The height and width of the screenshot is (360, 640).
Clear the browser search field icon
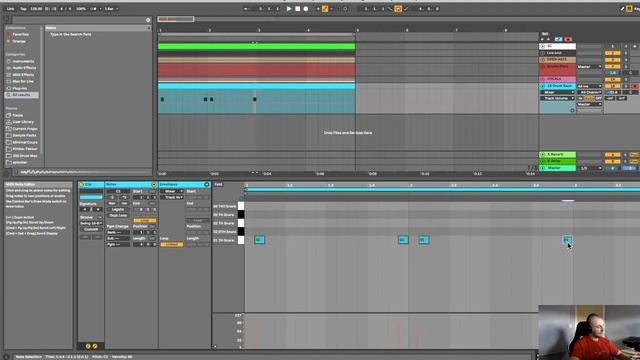coord(148,20)
